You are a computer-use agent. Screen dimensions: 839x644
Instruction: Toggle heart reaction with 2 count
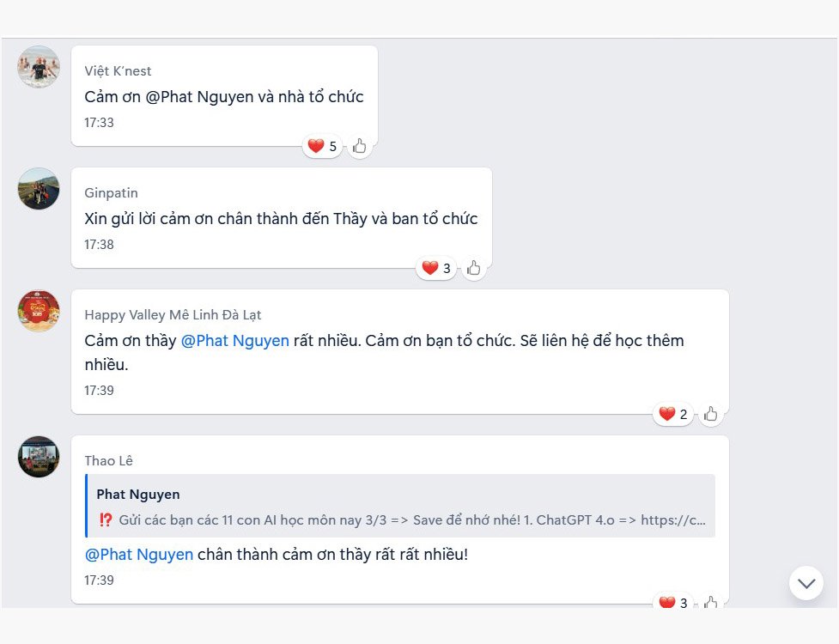pyautogui.click(x=672, y=415)
